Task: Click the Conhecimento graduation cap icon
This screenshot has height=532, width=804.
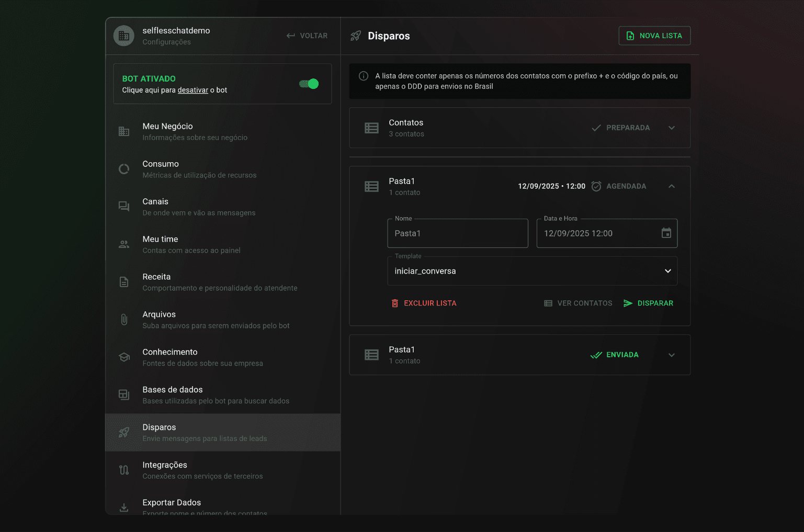Action: pos(124,357)
